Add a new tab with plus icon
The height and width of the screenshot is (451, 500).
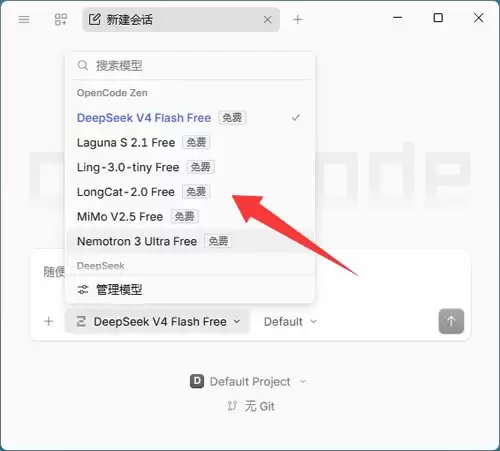click(x=297, y=19)
